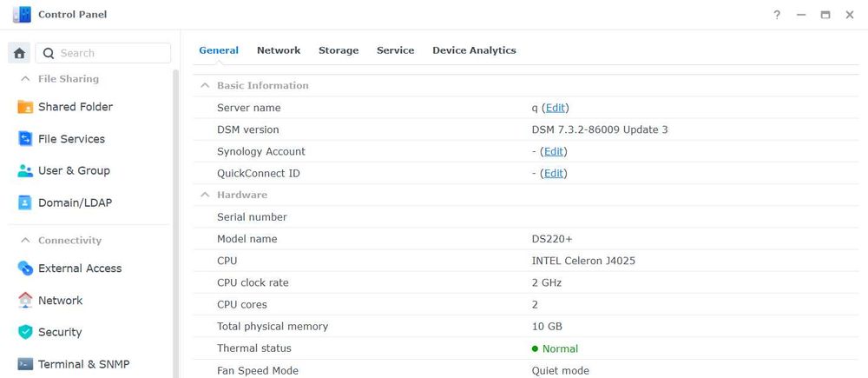Click the Thermal status label

point(254,348)
